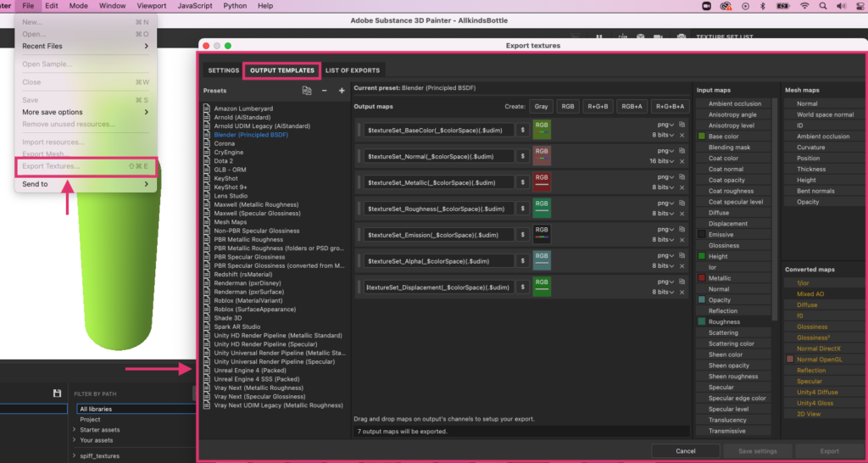The height and width of the screenshot is (463, 868).
Task: Create an R+G+B output map
Action: pyautogui.click(x=598, y=106)
